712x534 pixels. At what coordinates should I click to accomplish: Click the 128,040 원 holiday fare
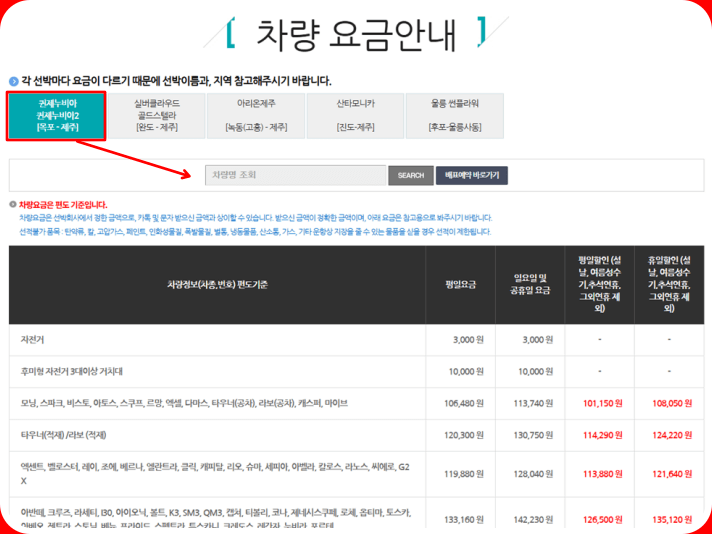coord(533,474)
